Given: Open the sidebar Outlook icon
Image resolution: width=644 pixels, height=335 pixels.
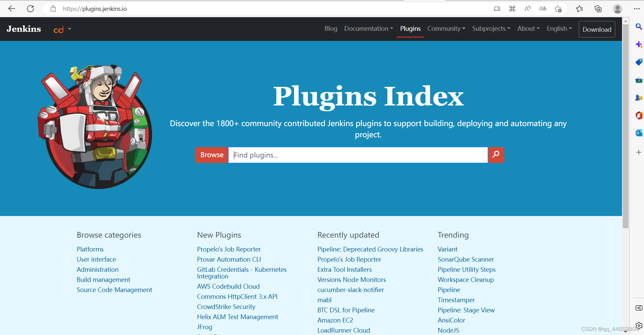Looking at the screenshot, I should coord(639,133).
